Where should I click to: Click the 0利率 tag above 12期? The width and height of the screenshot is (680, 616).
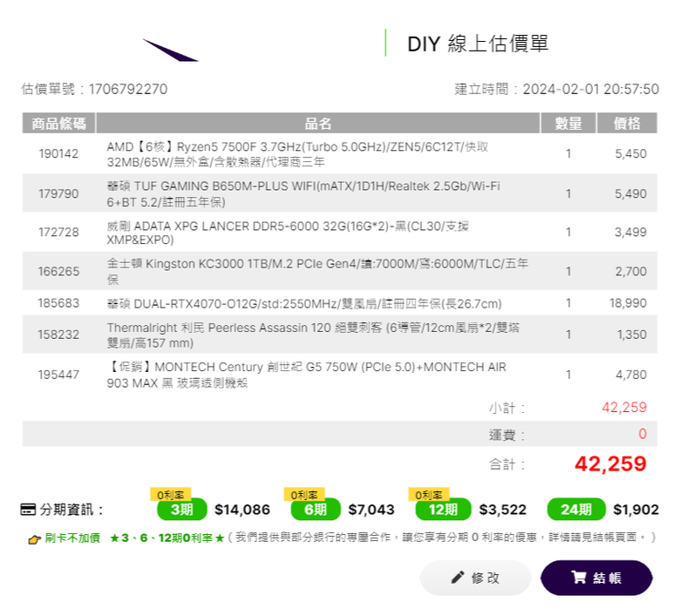[428, 494]
